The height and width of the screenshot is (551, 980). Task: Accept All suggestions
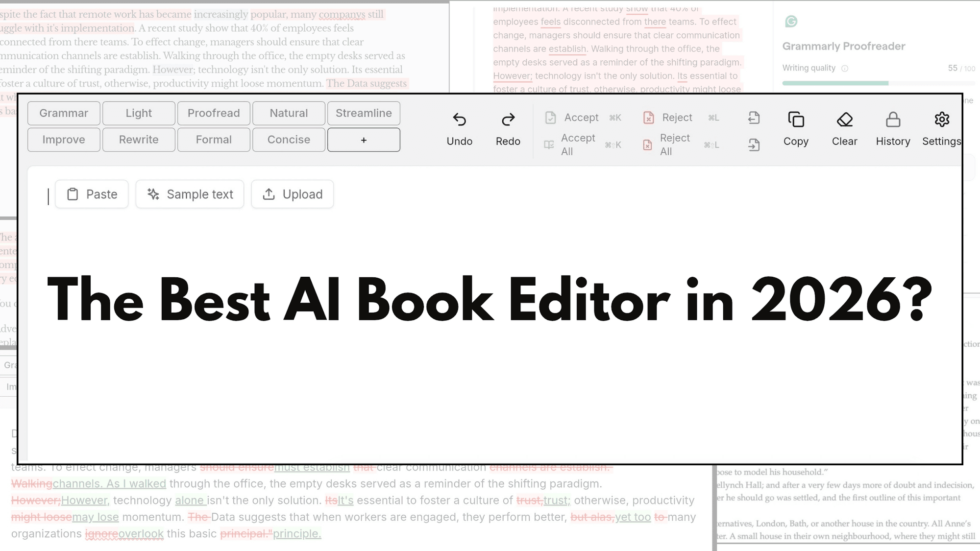coord(582,144)
